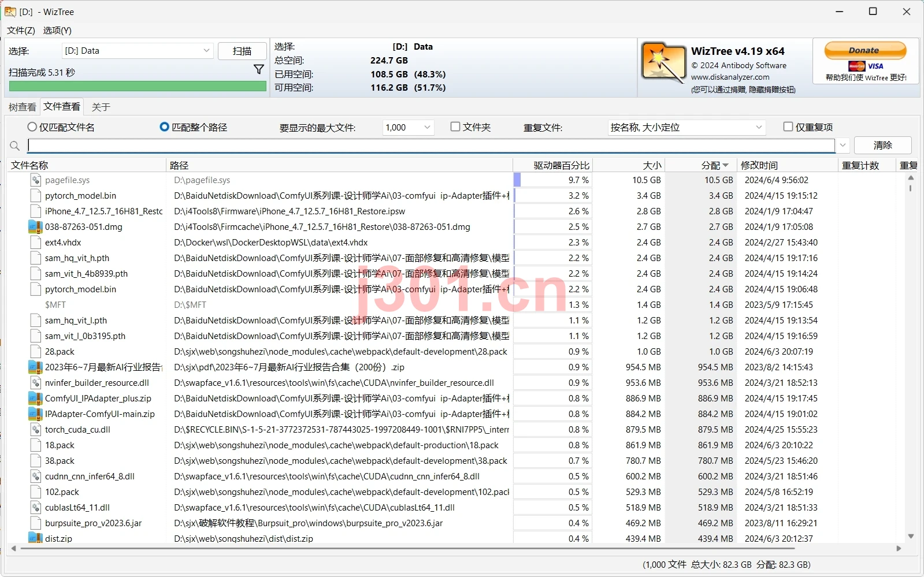Click the cublasLt64_11.dll file icon
Image resolution: width=924 pixels, height=577 pixels.
(35, 508)
